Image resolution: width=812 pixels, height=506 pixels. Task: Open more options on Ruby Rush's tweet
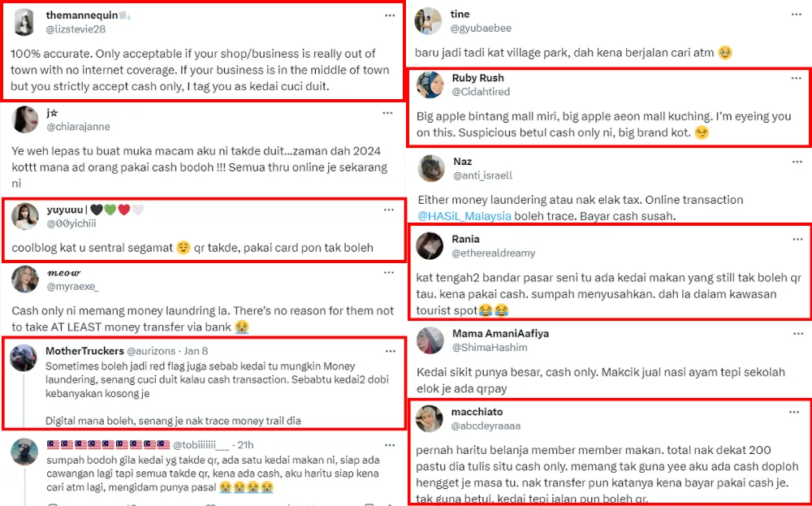797,78
